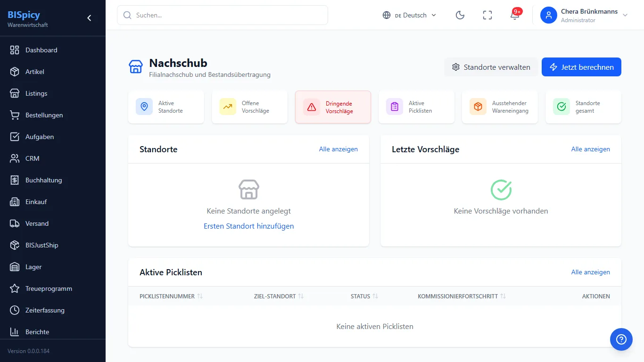Click the Zeiterfassung clock icon
Screen dimensions: 644x362
coord(15,310)
